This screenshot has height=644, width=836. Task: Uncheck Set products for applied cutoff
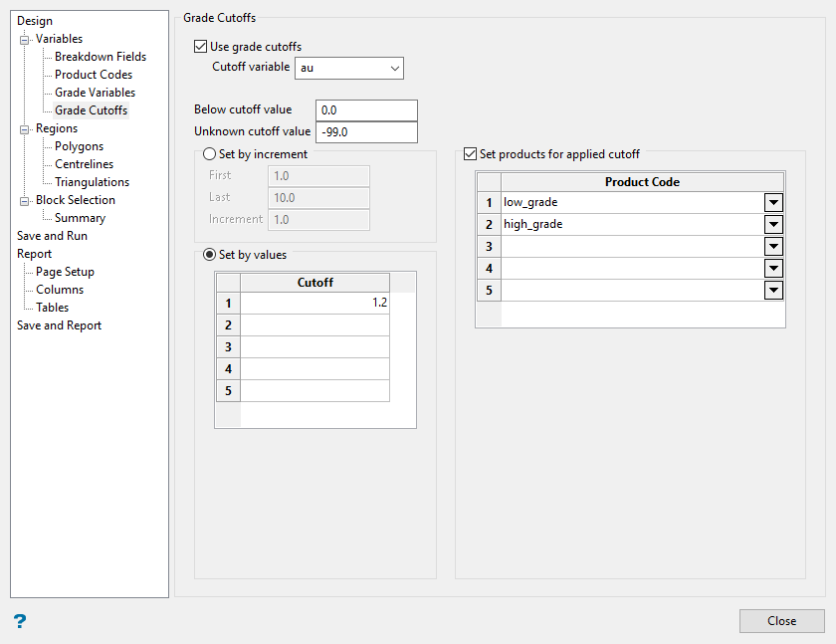point(471,154)
